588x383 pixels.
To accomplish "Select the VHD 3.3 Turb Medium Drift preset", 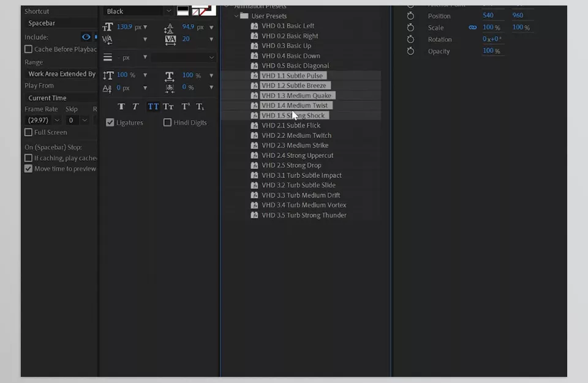I will coord(301,195).
